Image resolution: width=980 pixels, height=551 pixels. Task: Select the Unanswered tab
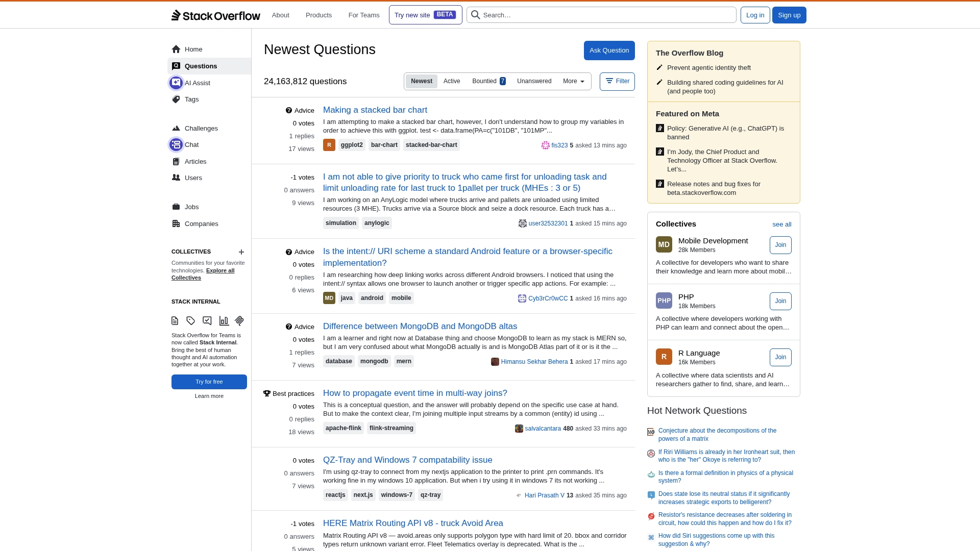[534, 82]
